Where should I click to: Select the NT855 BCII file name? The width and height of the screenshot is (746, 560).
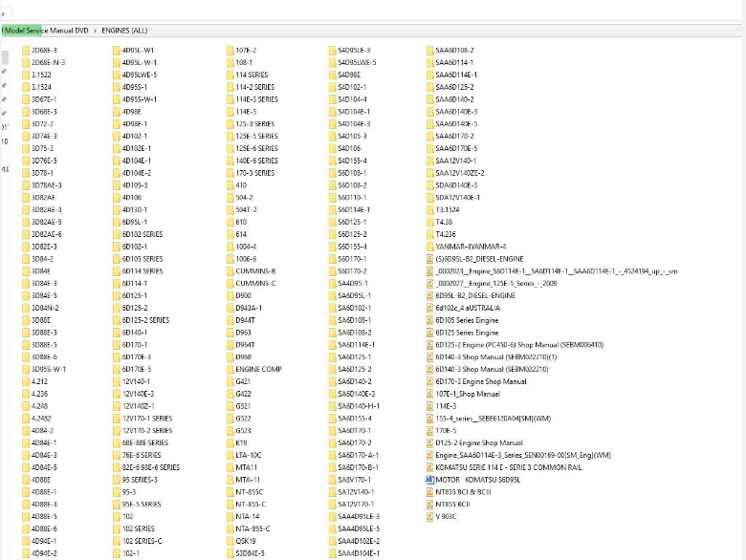(x=453, y=505)
